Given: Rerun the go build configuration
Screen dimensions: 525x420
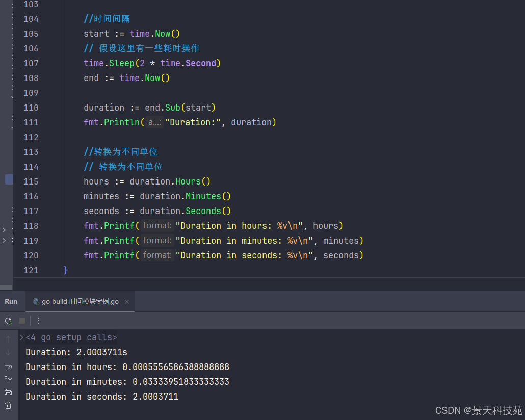Looking at the screenshot, I should [8, 321].
